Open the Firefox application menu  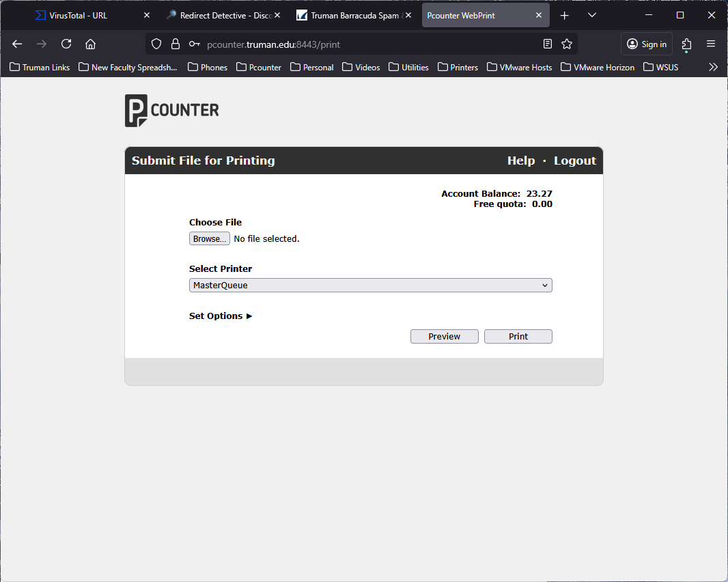[x=711, y=44]
